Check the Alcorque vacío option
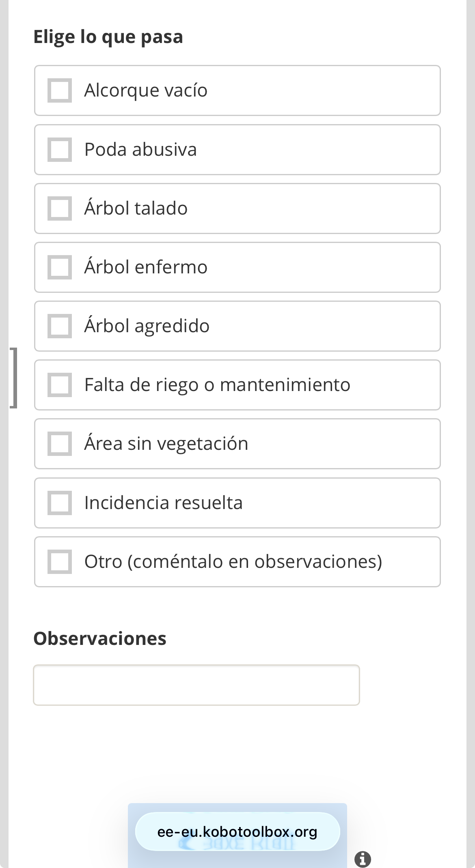This screenshot has width=475, height=868. coord(60,90)
